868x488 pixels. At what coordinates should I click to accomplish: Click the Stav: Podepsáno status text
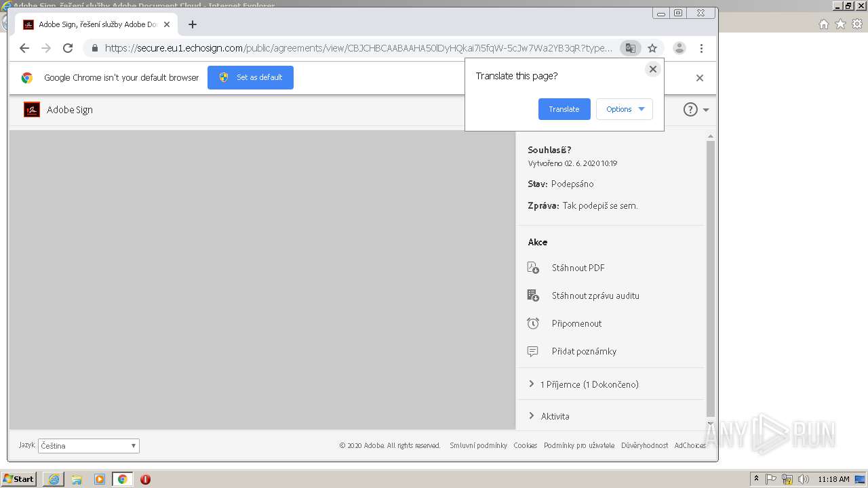[x=561, y=184]
